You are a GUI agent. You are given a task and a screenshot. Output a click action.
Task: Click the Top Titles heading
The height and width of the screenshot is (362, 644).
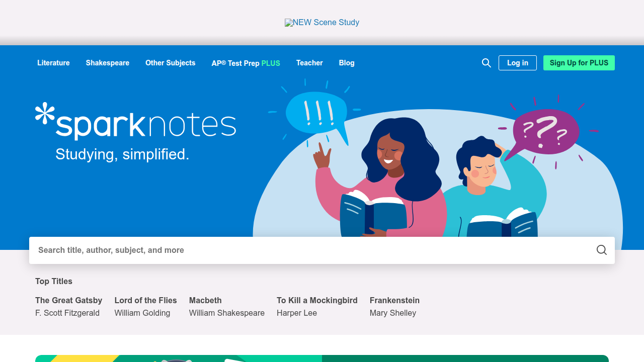(x=54, y=281)
